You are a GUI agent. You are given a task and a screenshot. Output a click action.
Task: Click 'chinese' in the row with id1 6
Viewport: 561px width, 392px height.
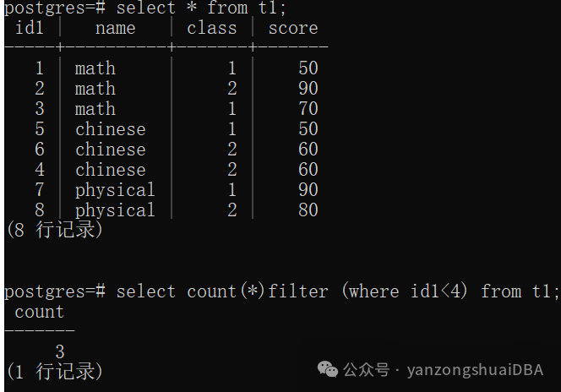click(x=111, y=150)
